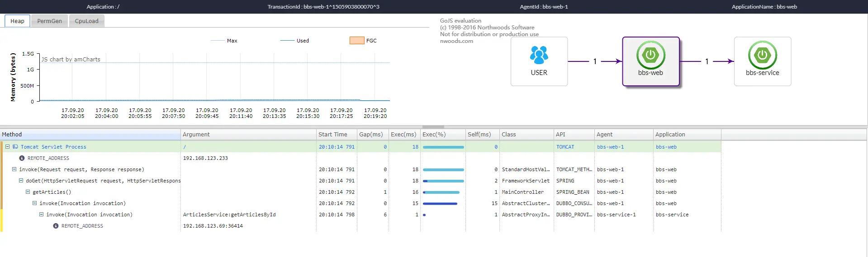Image resolution: width=868 pixels, height=257 pixels.
Task: Click the Exec(%) bar of Tomcat Servlet row
Action: (x=443, y=147)
